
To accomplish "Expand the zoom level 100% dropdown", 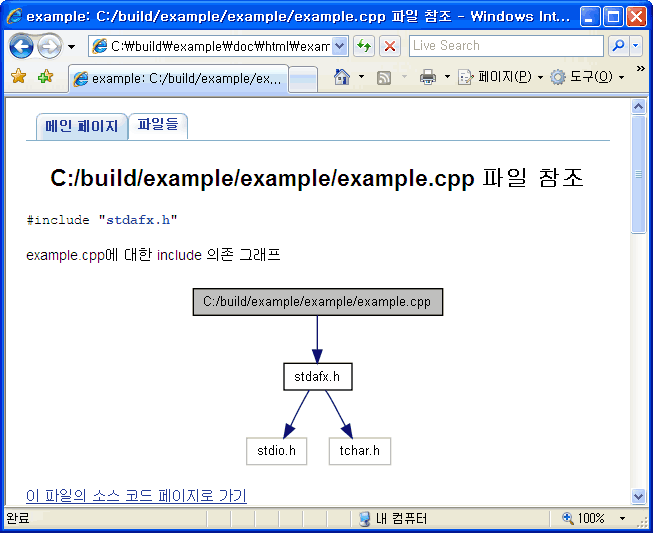I will pyautogui.click(x=623, y=518).
